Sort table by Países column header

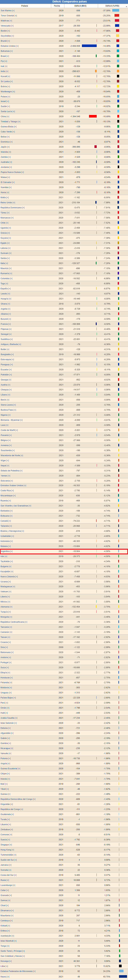click(24, 6)
